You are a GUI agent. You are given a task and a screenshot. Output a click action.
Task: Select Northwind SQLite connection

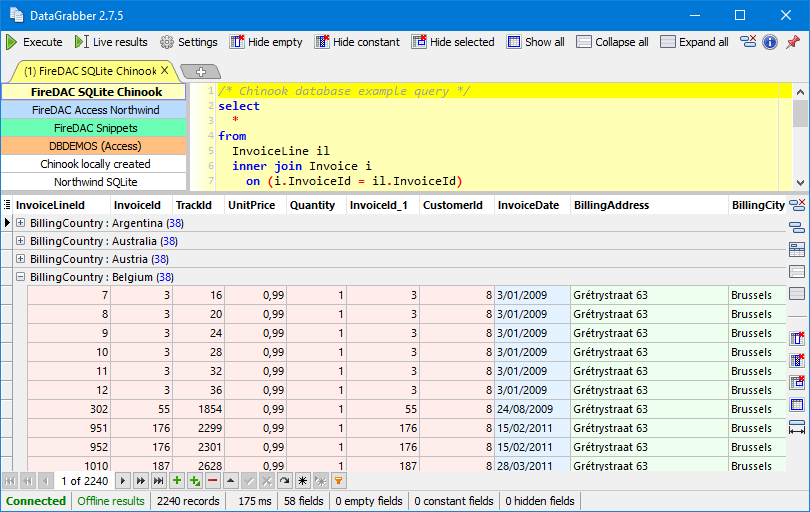[x=94, y=182]
